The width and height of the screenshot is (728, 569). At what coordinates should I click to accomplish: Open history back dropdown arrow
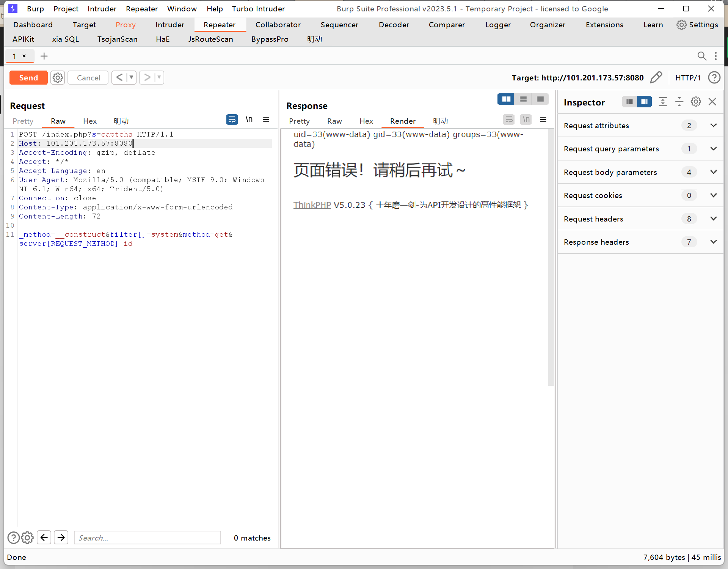pyautogui.click(x=131, y=77)
